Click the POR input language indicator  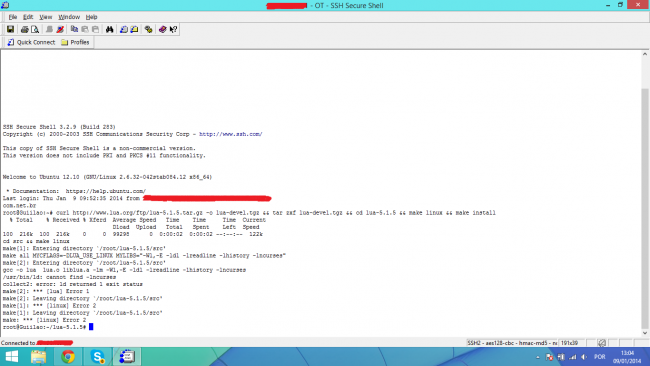599,357
